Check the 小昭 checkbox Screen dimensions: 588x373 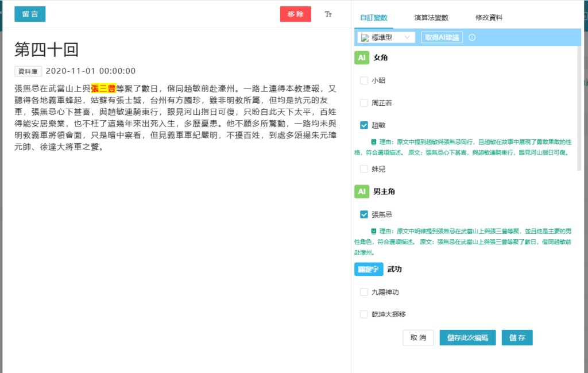pos(364,80)
